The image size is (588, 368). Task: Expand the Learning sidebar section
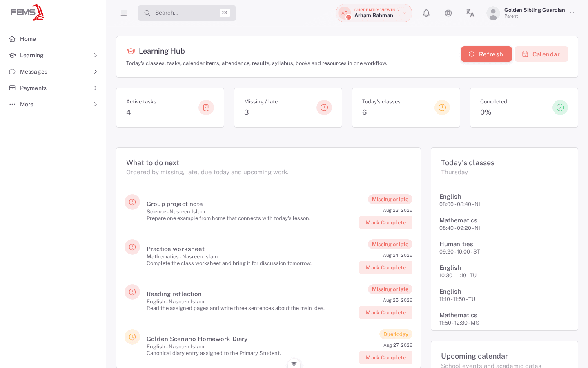pos(53,55)
